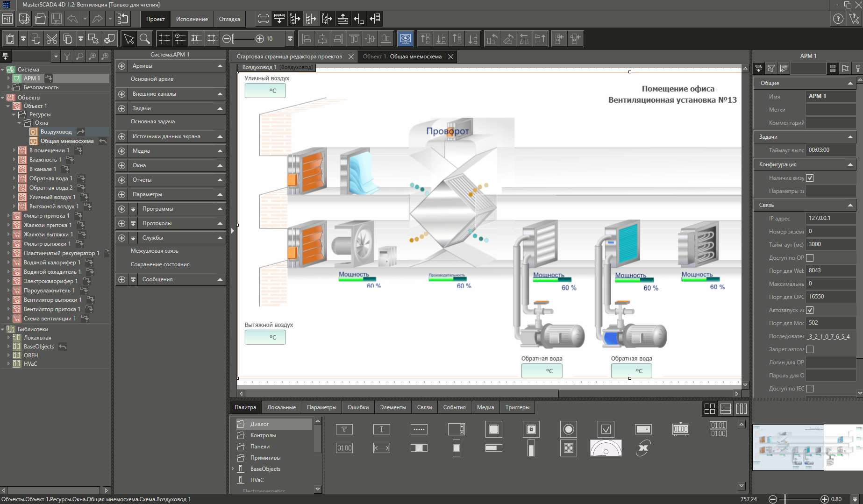Click the magnifier zoom tool

[x=145, y=39]
